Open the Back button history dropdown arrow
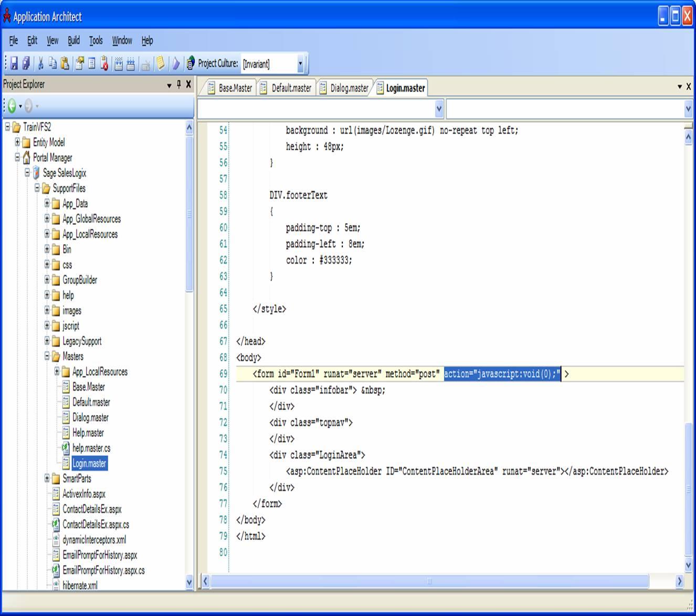This screenshot has height=616, width=696. click(20, 107)
